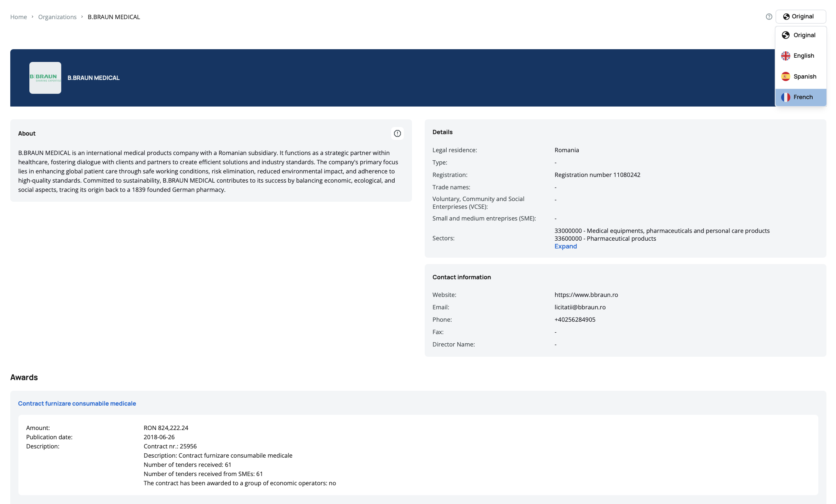Click the Spanish flag icon
This screenshot has width=836, height=504.
[786, 76]
